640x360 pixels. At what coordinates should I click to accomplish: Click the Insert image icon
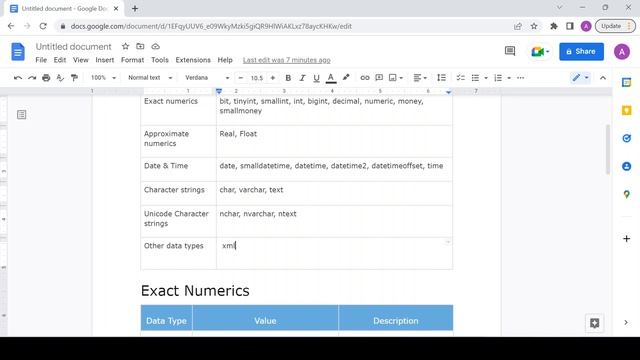(392, 78)
